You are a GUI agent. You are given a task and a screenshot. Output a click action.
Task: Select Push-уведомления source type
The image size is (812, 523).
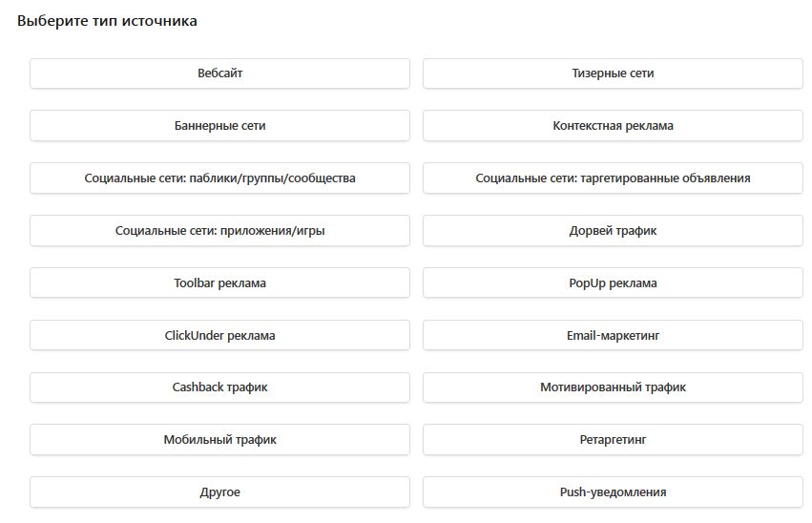[613, 492]
